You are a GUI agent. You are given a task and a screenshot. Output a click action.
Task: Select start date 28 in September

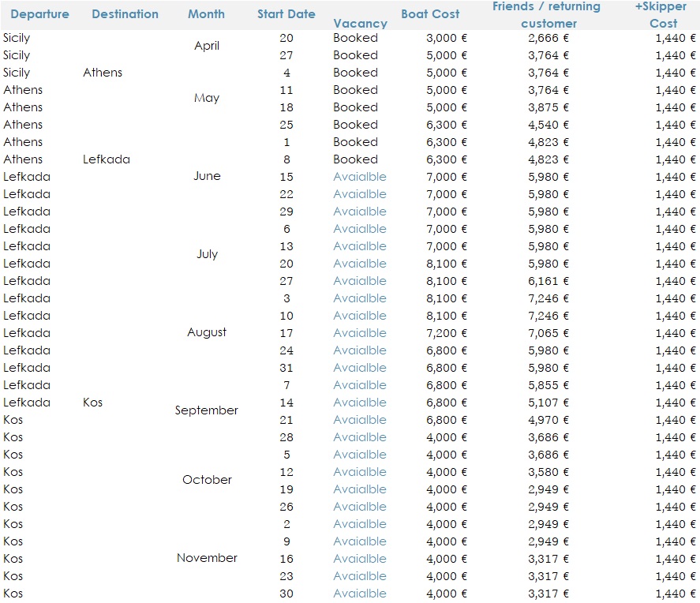(286, 437)
